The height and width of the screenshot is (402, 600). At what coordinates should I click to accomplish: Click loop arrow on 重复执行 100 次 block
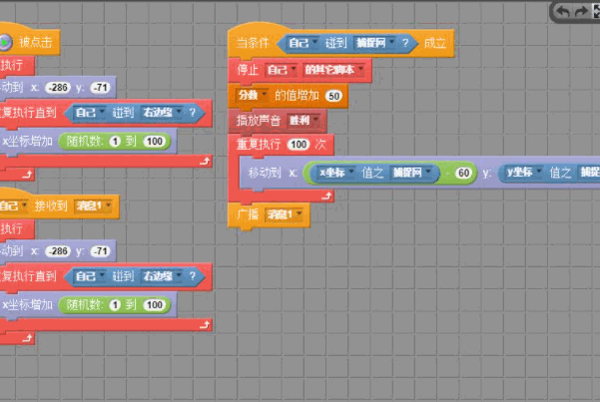point(326,196)
